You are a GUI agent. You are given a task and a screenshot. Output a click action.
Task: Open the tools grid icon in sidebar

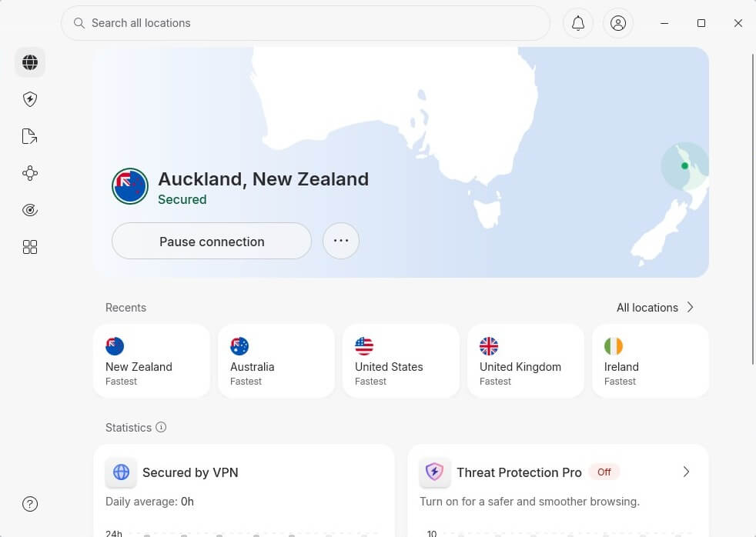[29, 246]
